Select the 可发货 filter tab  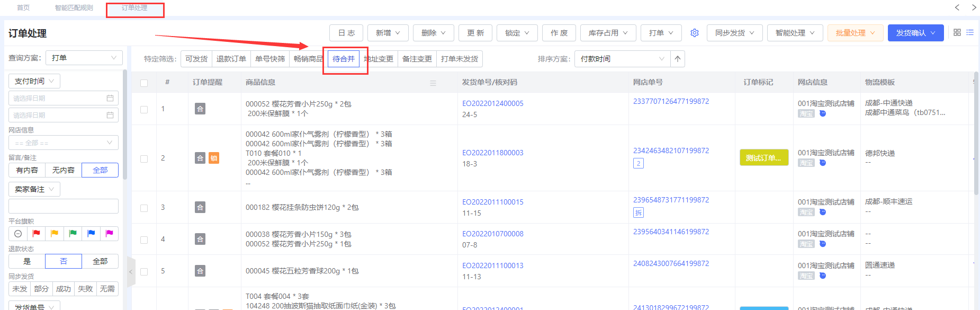(x=196, y=59)
